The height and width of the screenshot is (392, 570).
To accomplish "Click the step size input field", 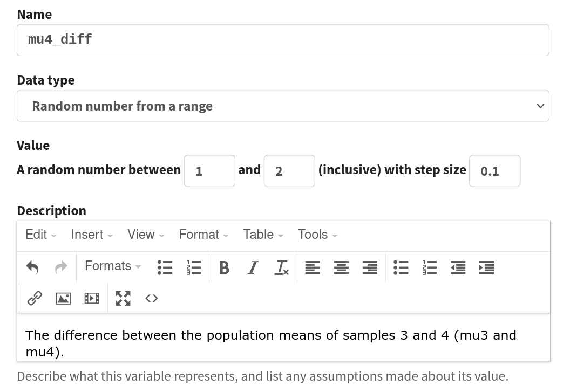I will point(495,171).
